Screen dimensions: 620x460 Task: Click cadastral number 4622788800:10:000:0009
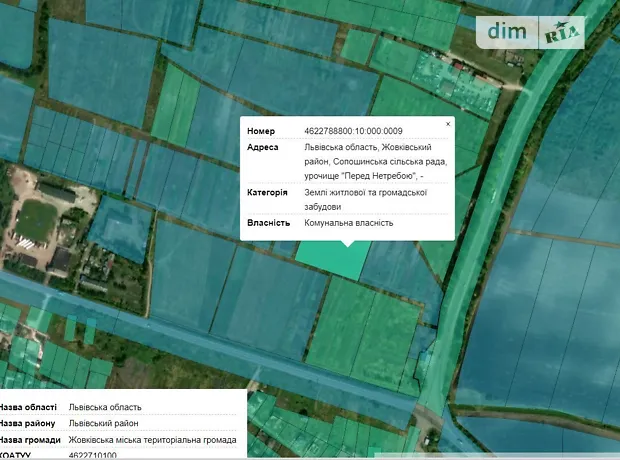(x=353, y=131)
